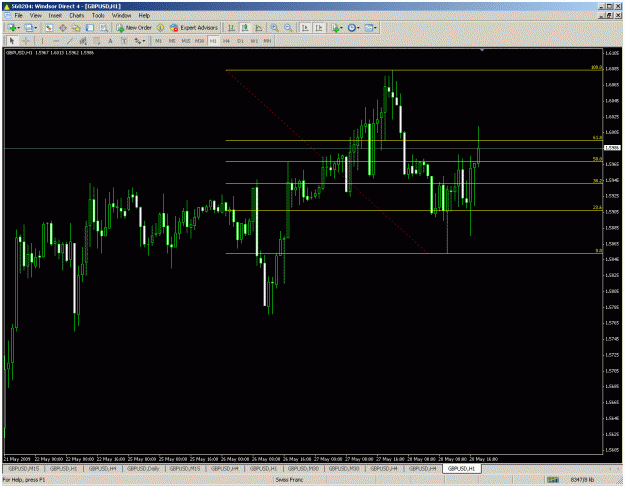Select the Crosshair tool
Image resolution: width=625 pixels, height=486 pixels.
point(26,41)
